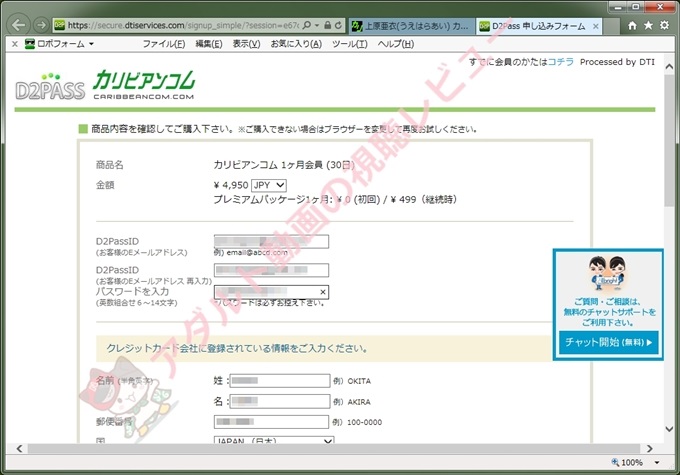Open the ツール(T) menu

[x=350, y=44]
